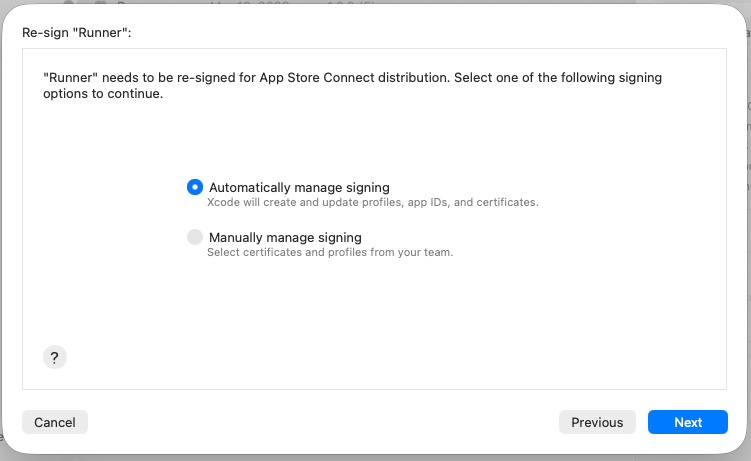Open help for signing options
The height and width of the screenshot is (461, 751).
pos(55,357)
